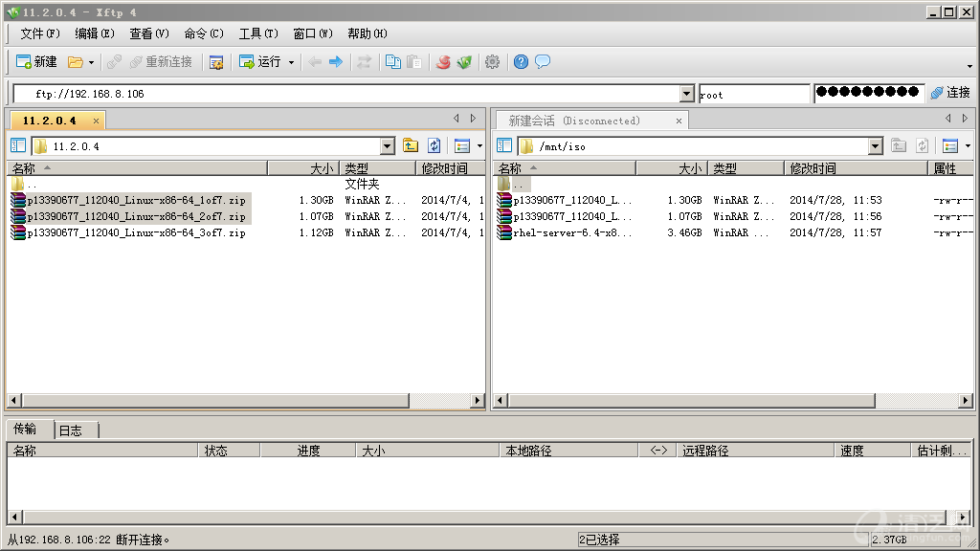Expand the local path 11.2.0.4 dropdown
The height and width of the screenshot is (551, 980).
pyautogui.click(x=388, y=146)
